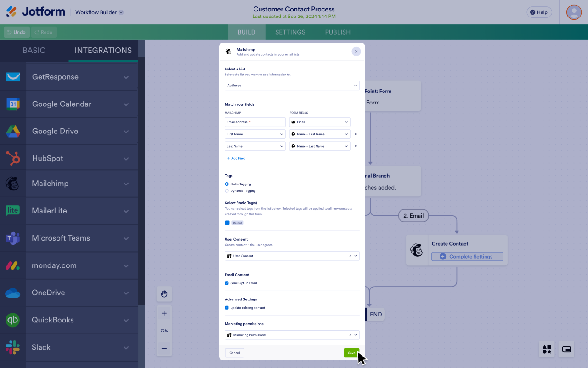Choose the Microsoft Teams icon

(12, 238)
